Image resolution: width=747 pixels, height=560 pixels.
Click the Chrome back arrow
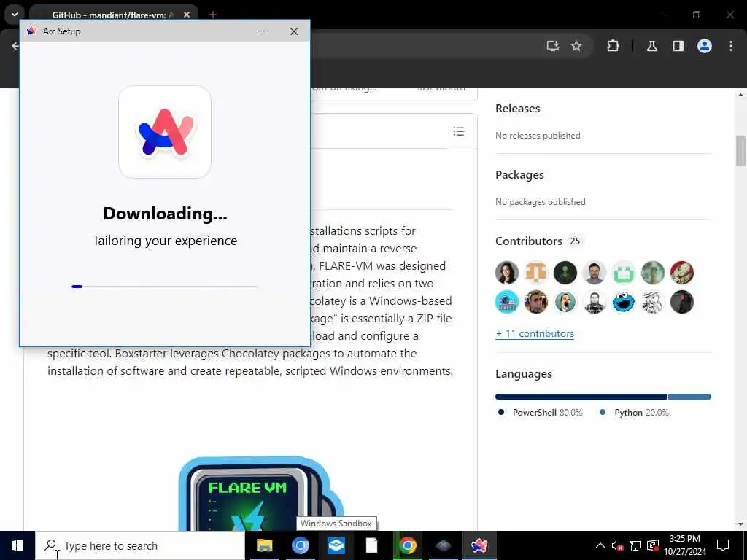(15, 46)
